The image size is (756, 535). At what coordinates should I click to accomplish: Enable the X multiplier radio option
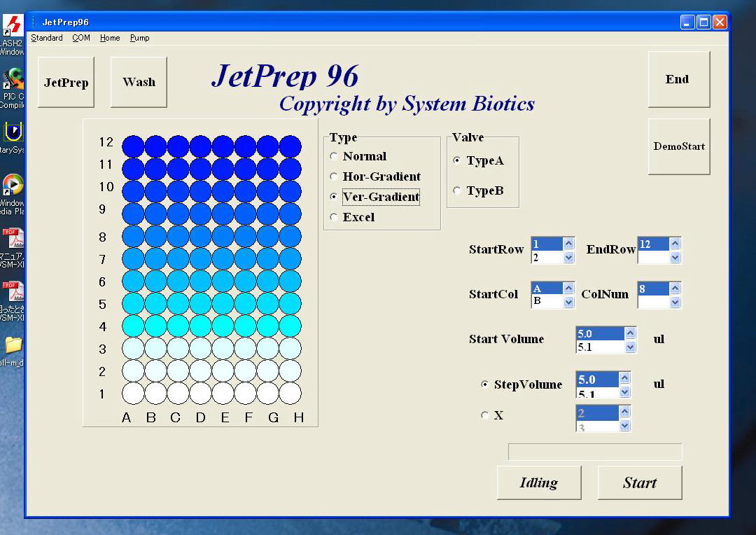click(x=485, y=416)
